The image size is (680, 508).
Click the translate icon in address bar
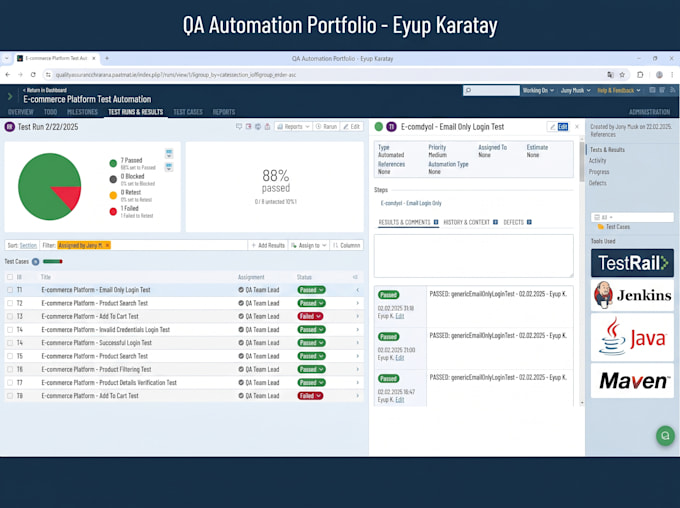[x=610, y=75]
